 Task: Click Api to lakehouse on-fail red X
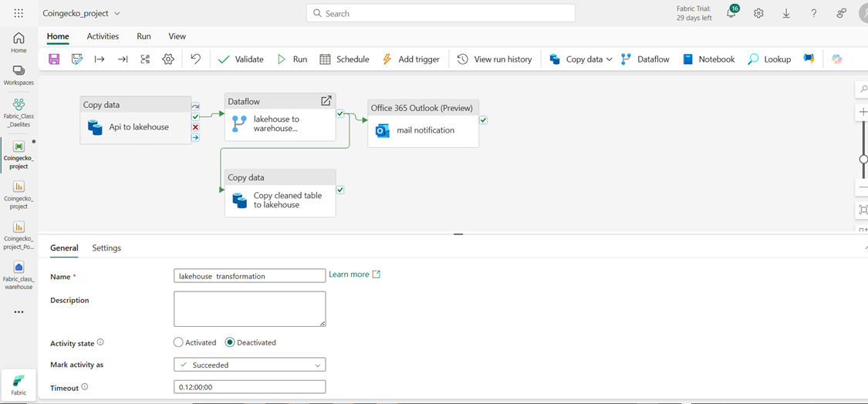click(x=195, y=127)
